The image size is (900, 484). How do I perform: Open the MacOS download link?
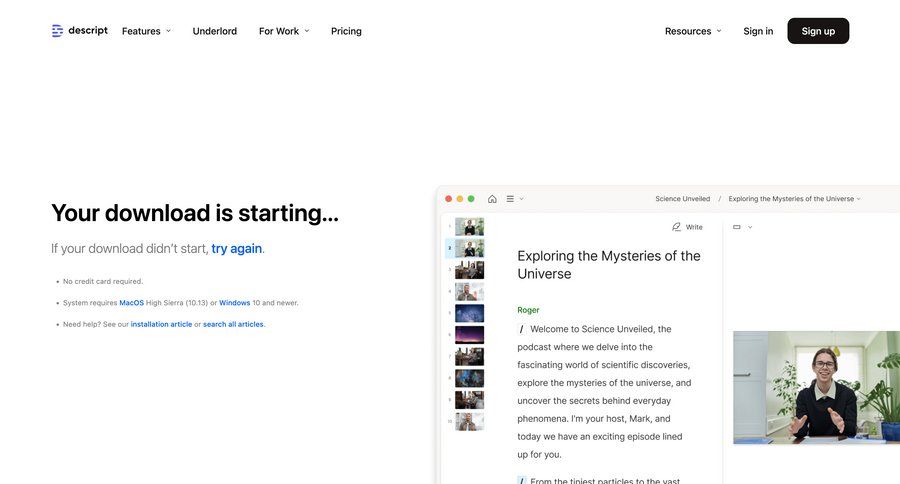coord(131,303)
